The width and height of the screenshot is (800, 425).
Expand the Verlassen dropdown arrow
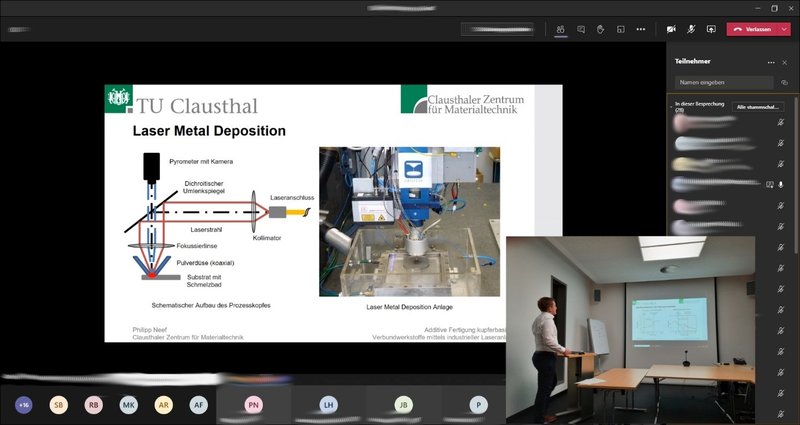click(785, 29)
